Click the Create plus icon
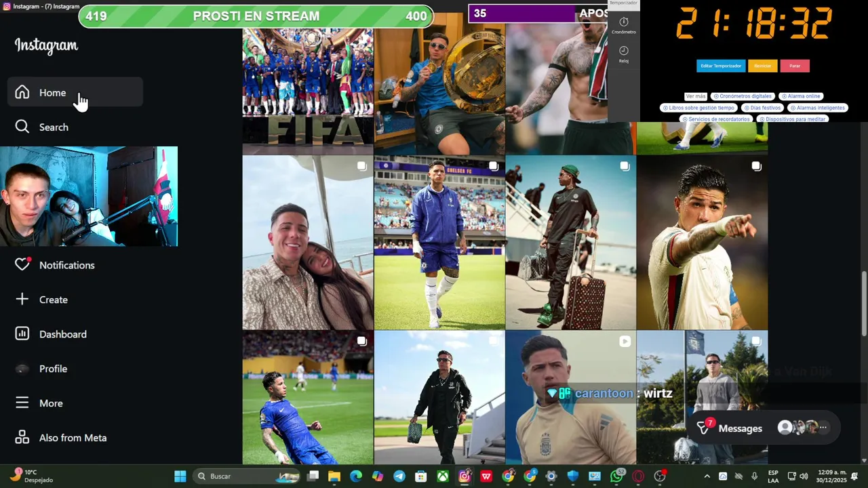The image size is (868, 488). (22, 299)
